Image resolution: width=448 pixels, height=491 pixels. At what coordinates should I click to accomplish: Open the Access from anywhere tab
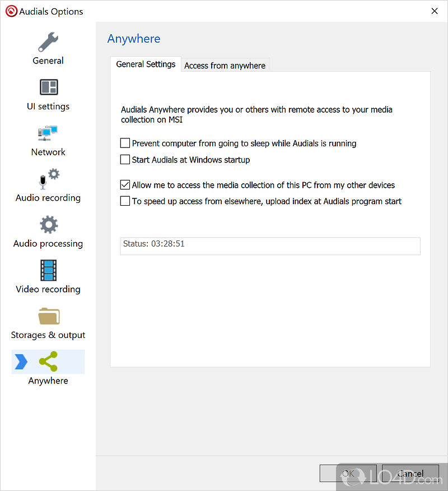[x=225, y=66]
